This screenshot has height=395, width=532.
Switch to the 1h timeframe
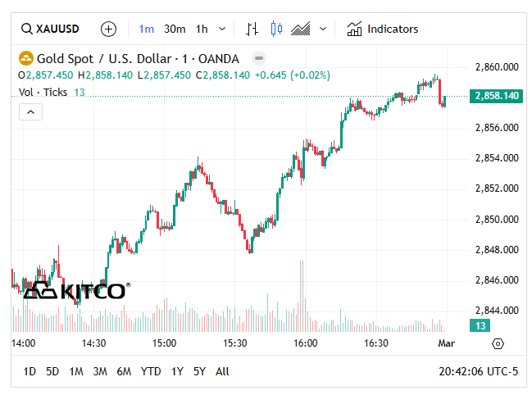click(x=201, y=29)
